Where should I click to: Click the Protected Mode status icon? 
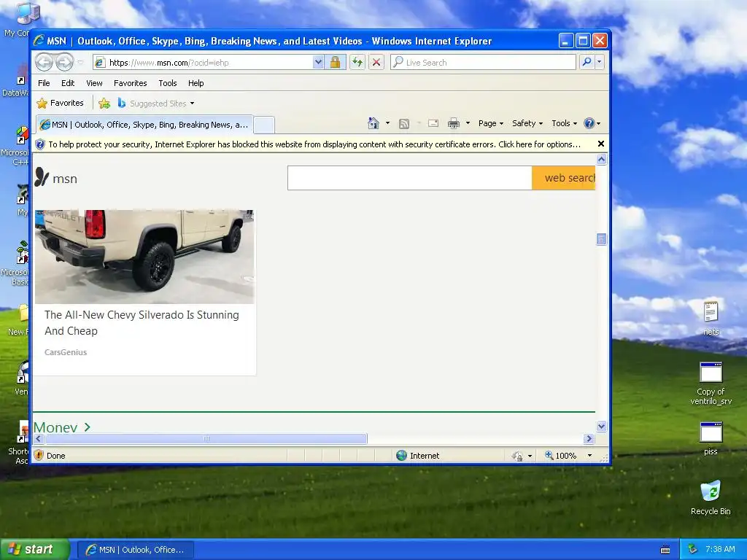pos(518,456)
